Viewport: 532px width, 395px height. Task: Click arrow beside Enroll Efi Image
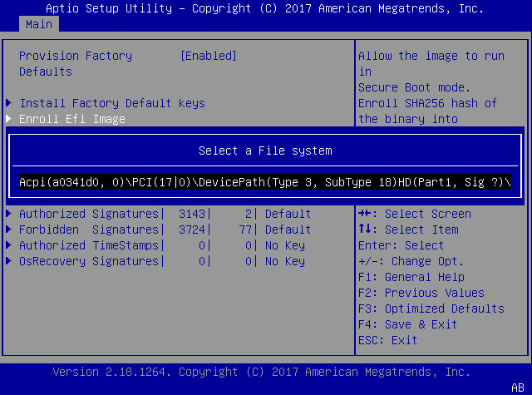point(9,118)
